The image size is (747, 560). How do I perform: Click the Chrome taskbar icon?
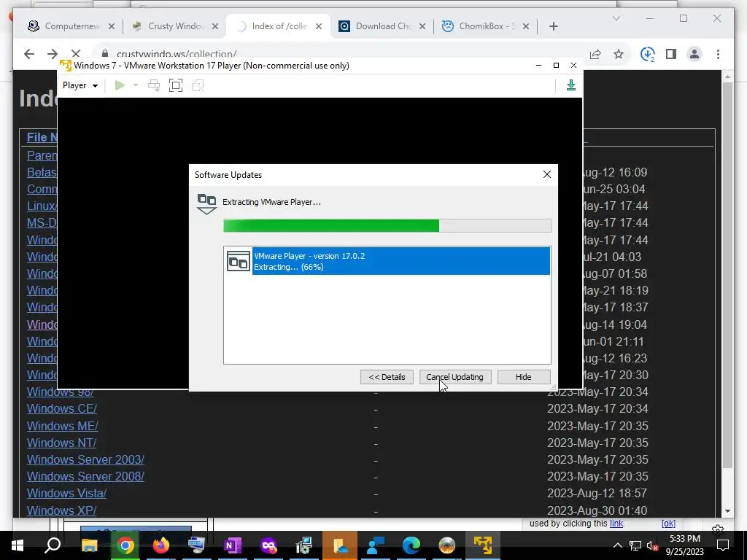[125, 545]
